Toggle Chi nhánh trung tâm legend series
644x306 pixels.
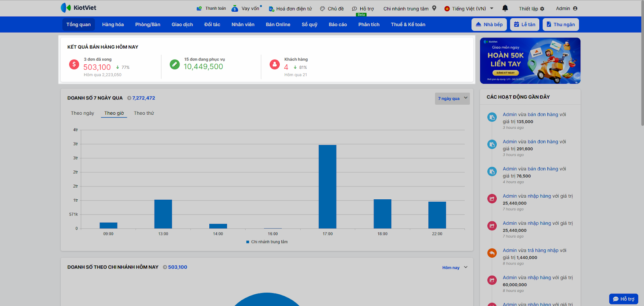pos(267,242)
